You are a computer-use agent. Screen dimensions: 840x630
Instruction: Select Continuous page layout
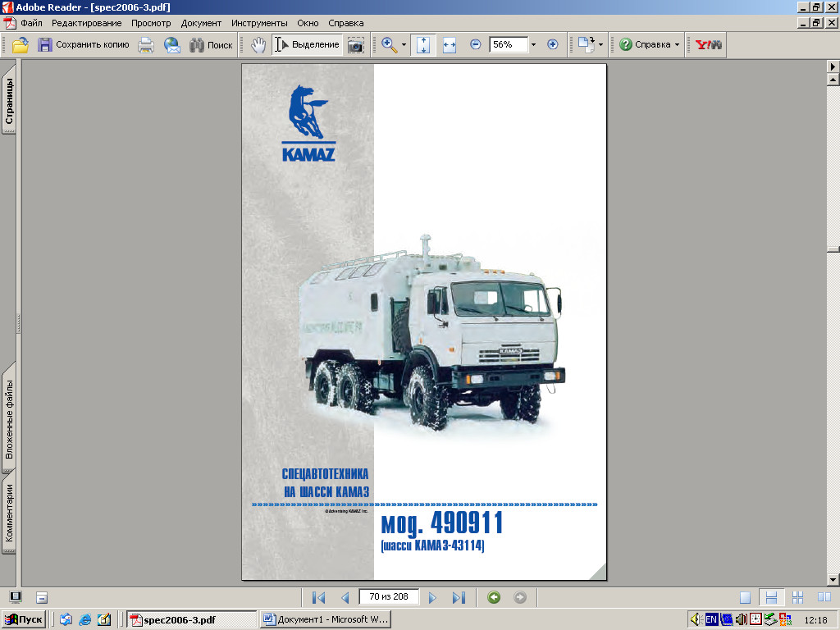[771, 597]
